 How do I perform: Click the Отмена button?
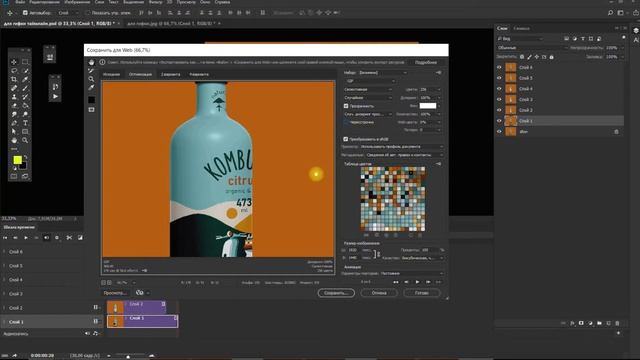coord(379,293)
